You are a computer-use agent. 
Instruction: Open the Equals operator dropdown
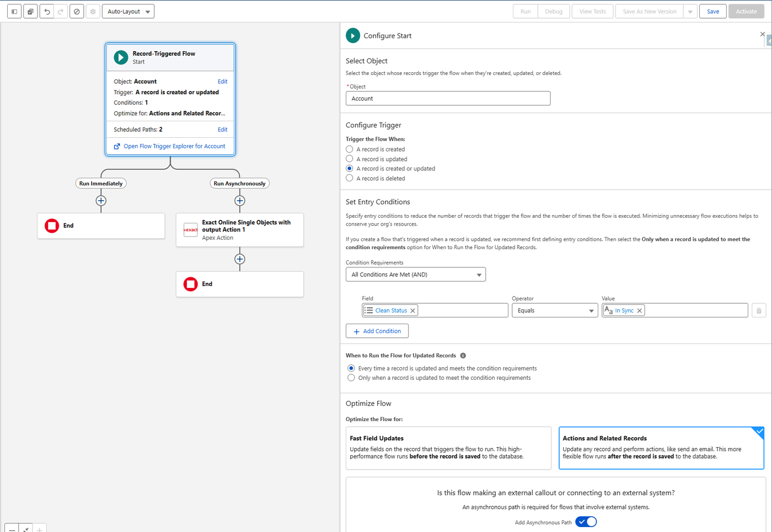pyautogui.click(x=555, y=311)
